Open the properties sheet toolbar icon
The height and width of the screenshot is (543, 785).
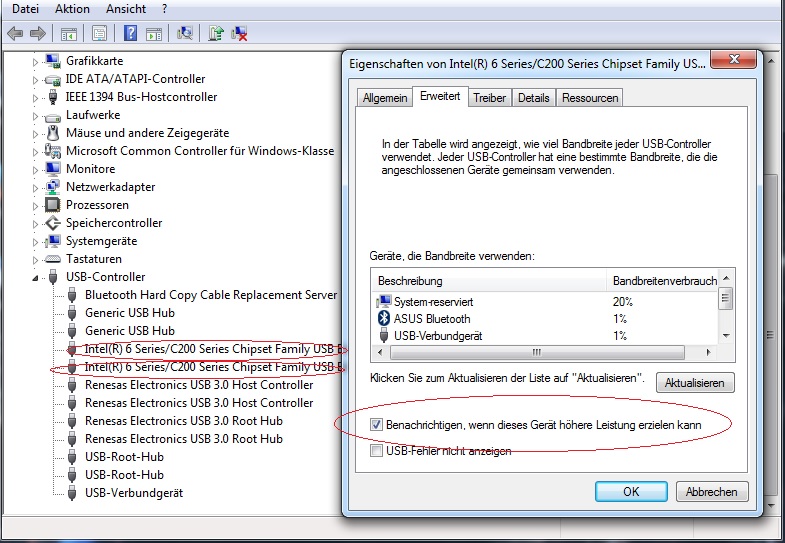100,34
